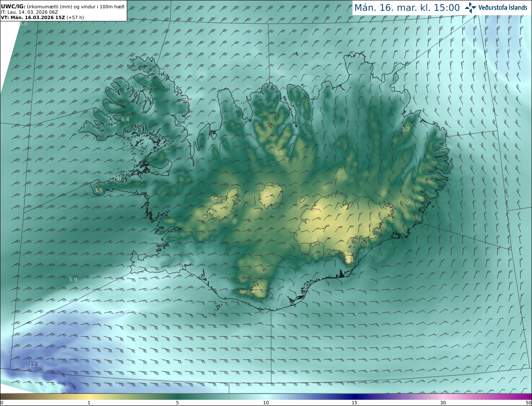Viewport: 532px width, 406px height.
Task: Click the 3.5 value on Snæfellsnes peninsula
Action: (x=99, y=191)
